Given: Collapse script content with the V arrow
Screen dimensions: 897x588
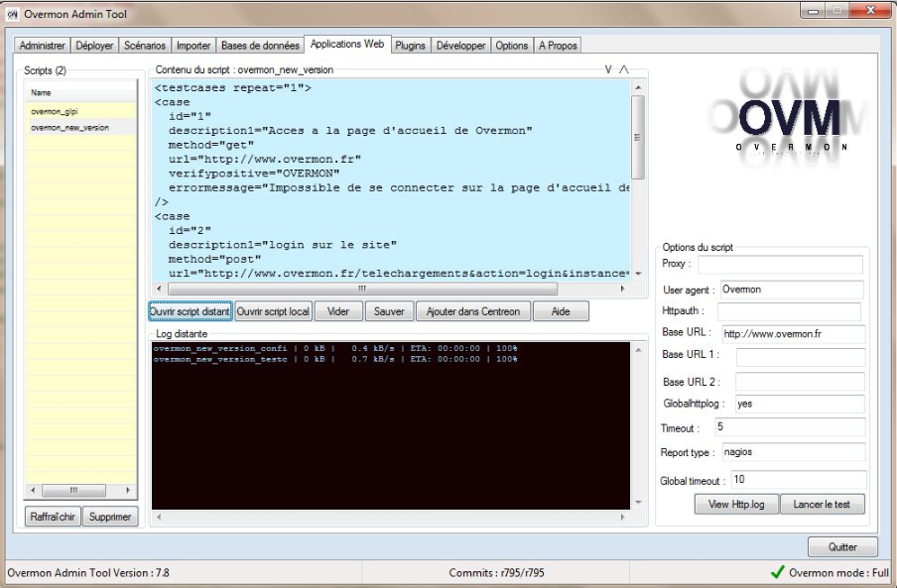Looking at the screenshot, I should coord(608,70).
